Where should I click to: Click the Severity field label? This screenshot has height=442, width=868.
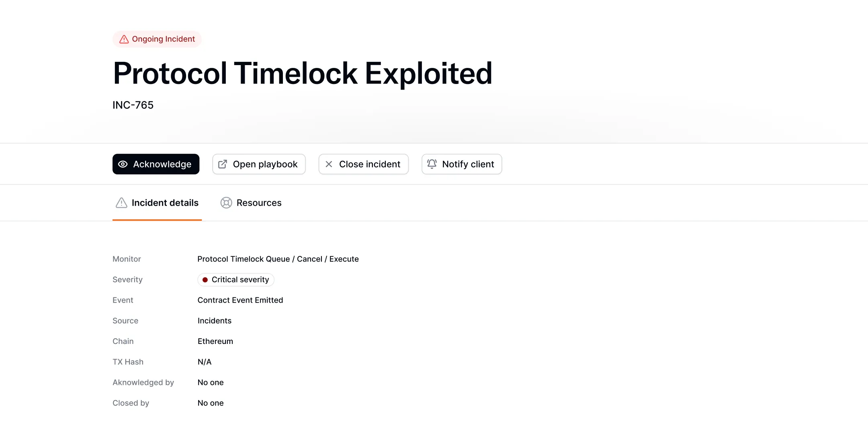[127, 280]
